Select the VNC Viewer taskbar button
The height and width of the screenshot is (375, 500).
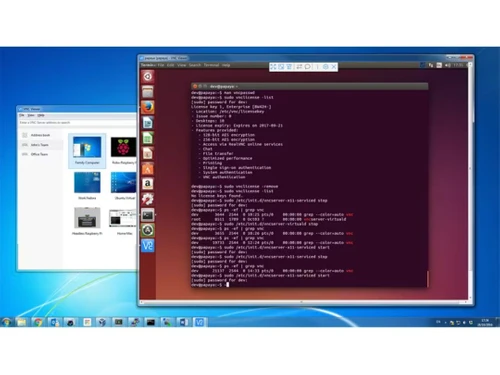199,322
